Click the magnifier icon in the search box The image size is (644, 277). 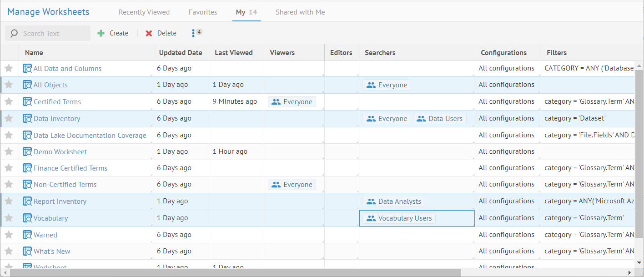coord(14,33)
